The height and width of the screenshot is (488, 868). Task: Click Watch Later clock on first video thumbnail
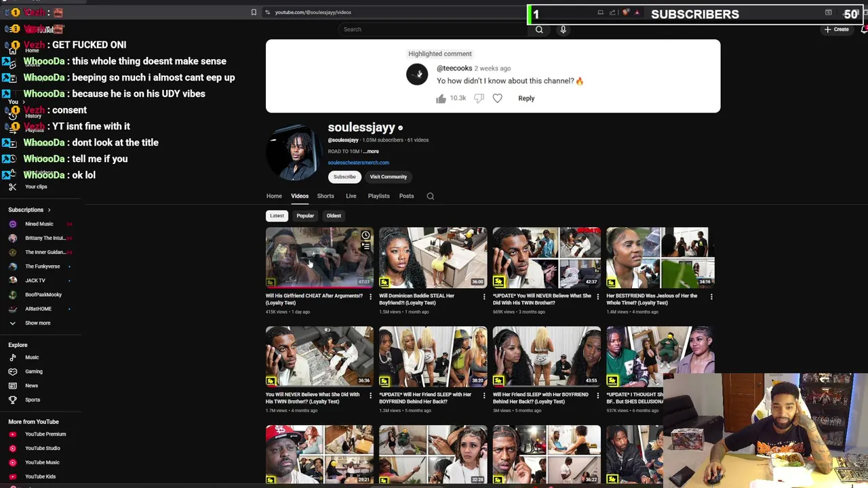[366, 235]
